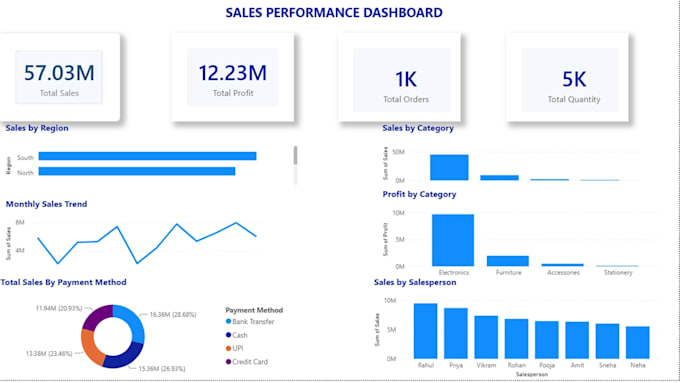The width and height of the screenshot is (680, 383).
Task: Select Priya's sales bar
Action: pyautogui.click(x=456, y=333)
